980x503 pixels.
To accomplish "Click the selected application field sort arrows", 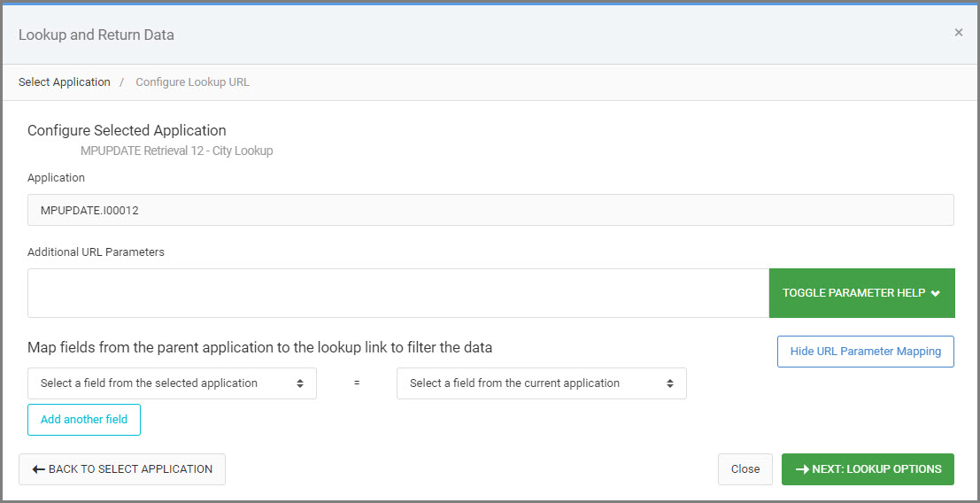I will coord(300,383).
